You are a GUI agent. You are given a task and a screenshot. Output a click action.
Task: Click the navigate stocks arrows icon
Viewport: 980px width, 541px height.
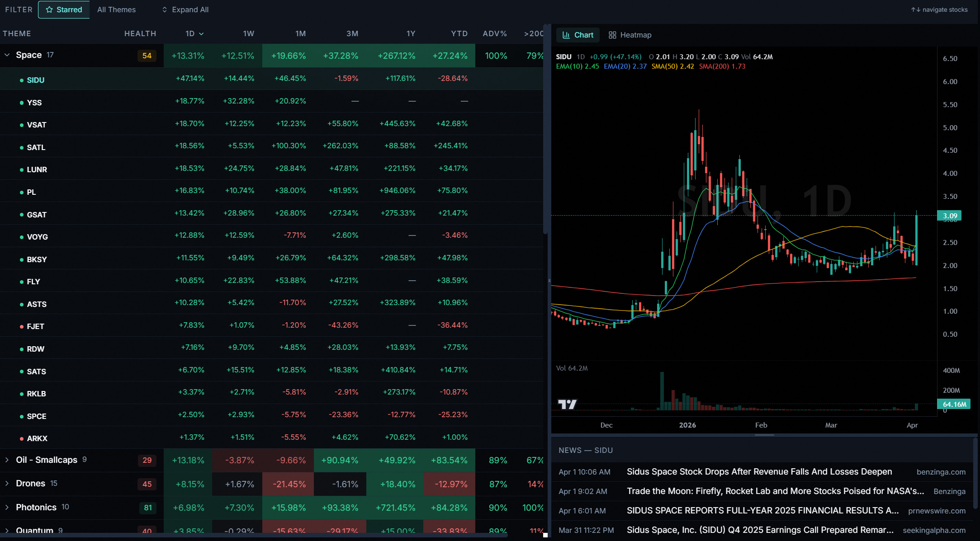coord(915,9)
